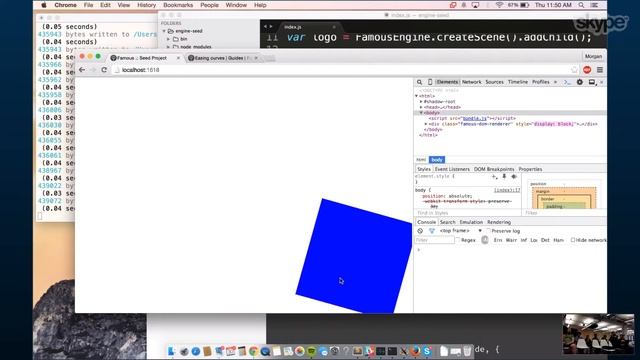
Task: Click the localhost:1618 address bar
Action: (341, 70)
